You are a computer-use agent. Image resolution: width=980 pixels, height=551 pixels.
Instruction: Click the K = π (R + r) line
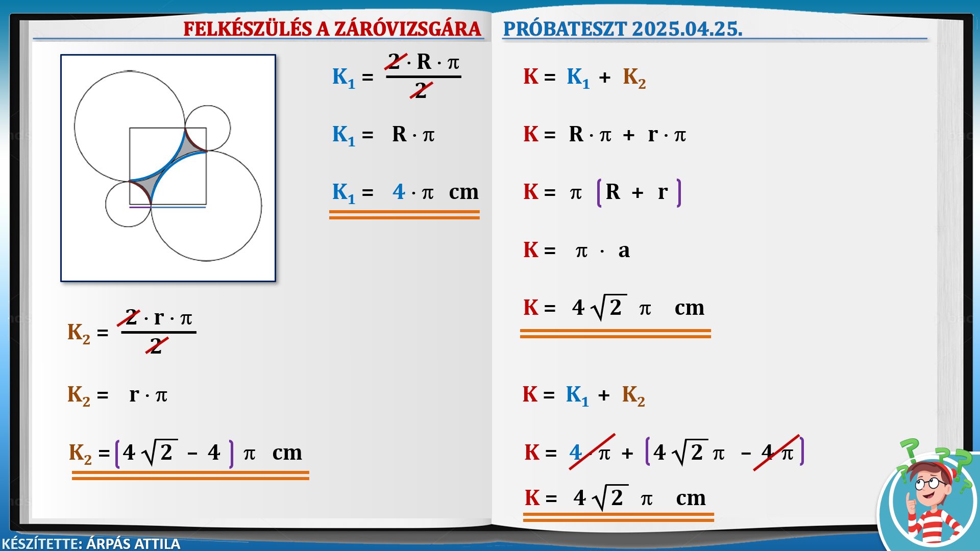coord(602,192)
